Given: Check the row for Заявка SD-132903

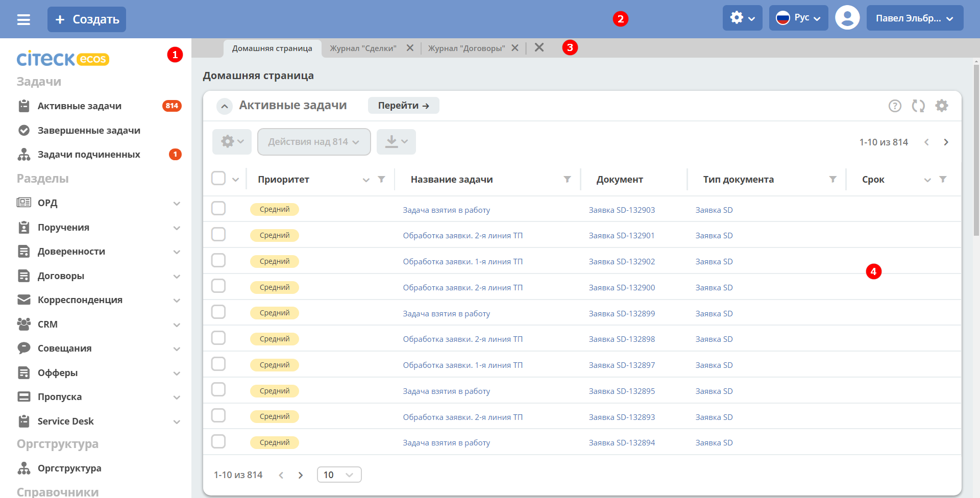Looking at the screenshot, I should (x=218, y=208).
